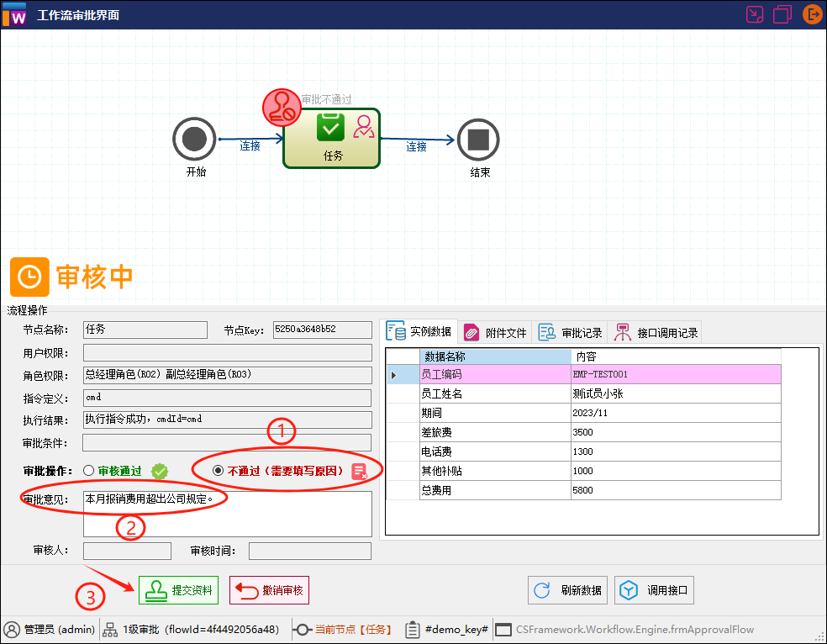The width and height of the screenshot is (827, 644).
Task: Select the 员工编码 row cell
Action: pos(495,374)
